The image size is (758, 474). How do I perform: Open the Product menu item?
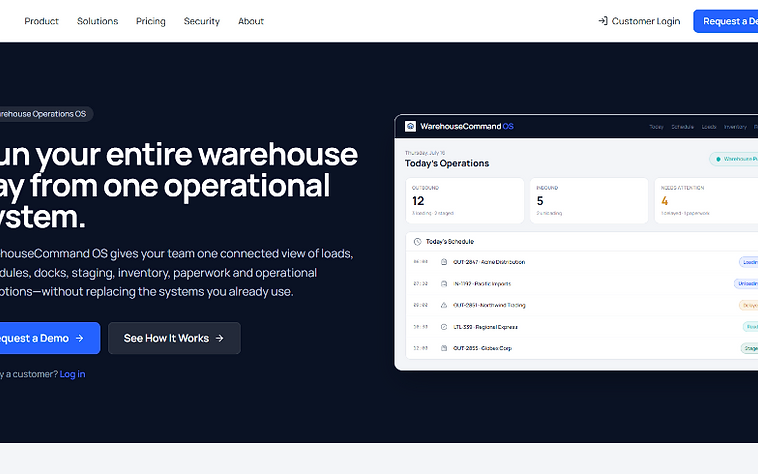point(42,21)
